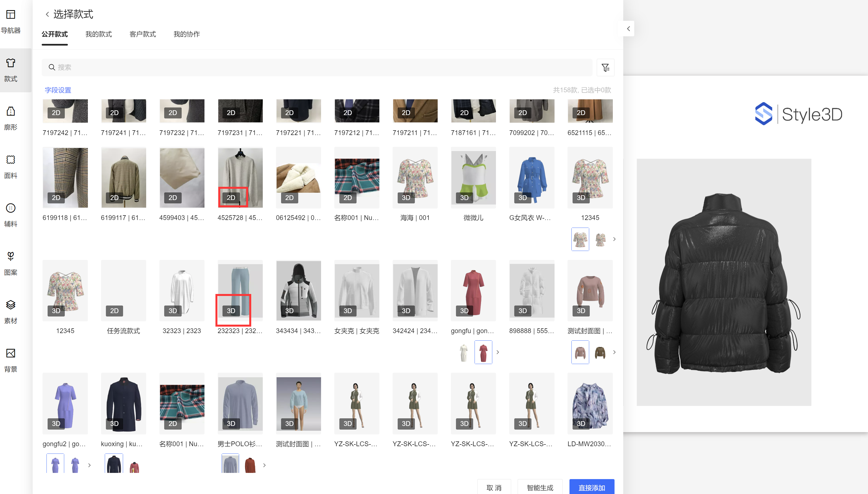Image resolution: width=868 pixels, height=494 pixels.
Task: Click the filter icon beside the search bar
Action: [x=605, y=68]
